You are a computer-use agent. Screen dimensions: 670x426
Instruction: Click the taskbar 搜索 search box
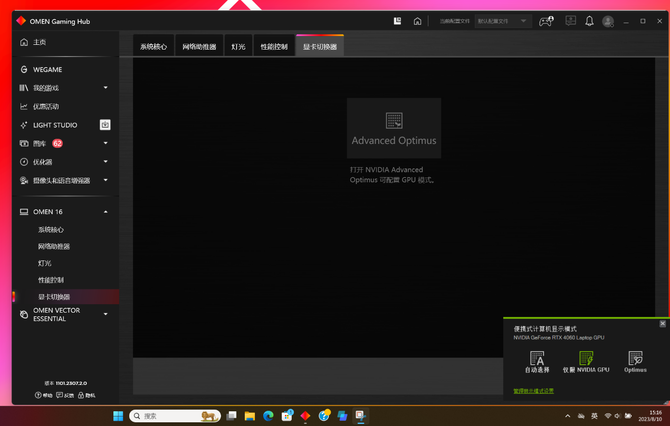[x=175, y=416]
